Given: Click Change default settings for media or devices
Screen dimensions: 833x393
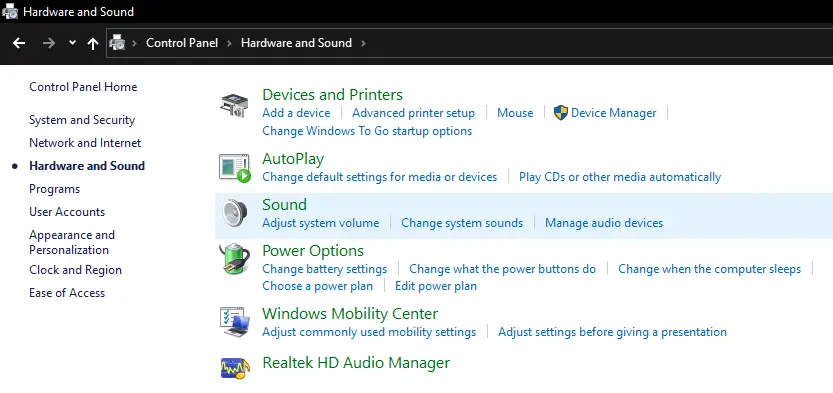Looking at the screenshot, I should click(x=380, y=177).
